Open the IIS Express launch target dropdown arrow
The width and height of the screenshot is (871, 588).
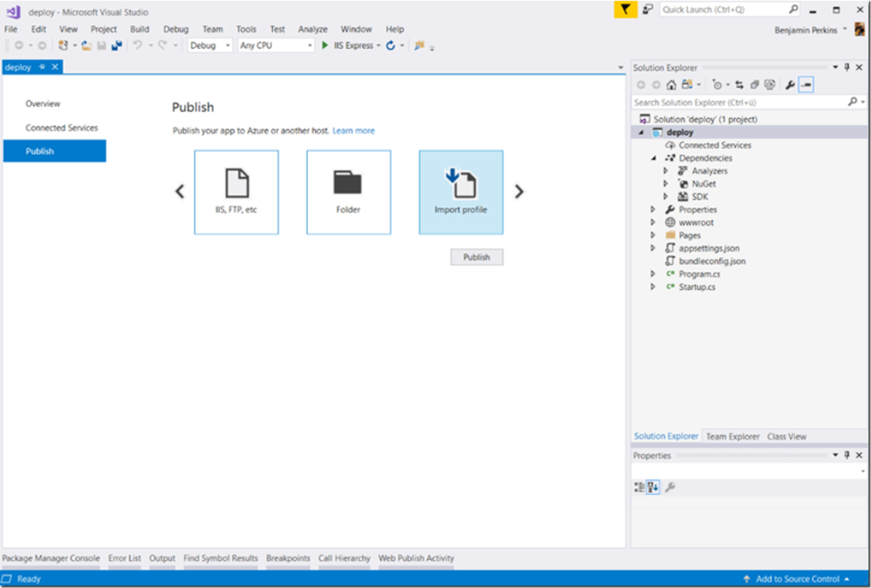coord(378,46)
